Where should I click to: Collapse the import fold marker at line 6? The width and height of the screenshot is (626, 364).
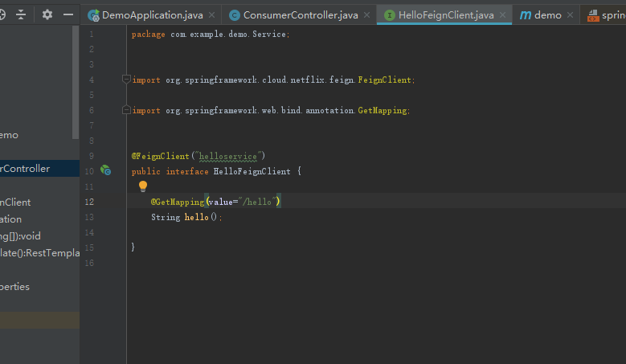tap(126, 110)
